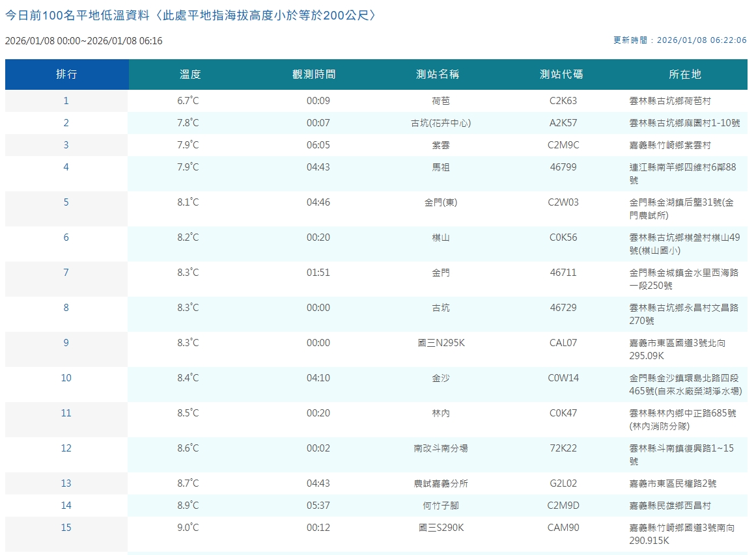Click the location 嘉義縣民雄鄉西昌村
The height and width of the screenshot is (555, 756).
[x=670, y=506]
